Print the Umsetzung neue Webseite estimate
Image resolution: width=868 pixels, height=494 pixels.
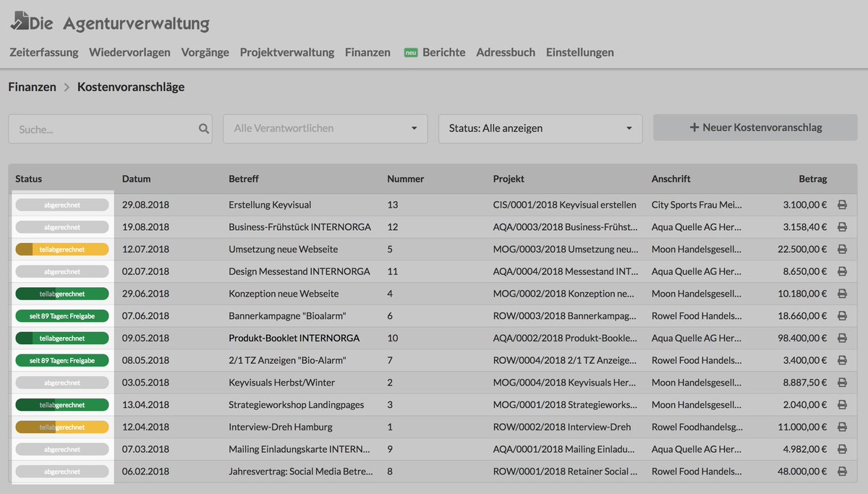pos(842,250)
